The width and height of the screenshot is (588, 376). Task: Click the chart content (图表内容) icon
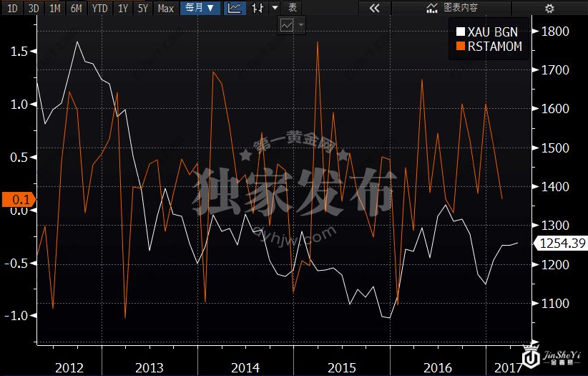click(451, 9)
